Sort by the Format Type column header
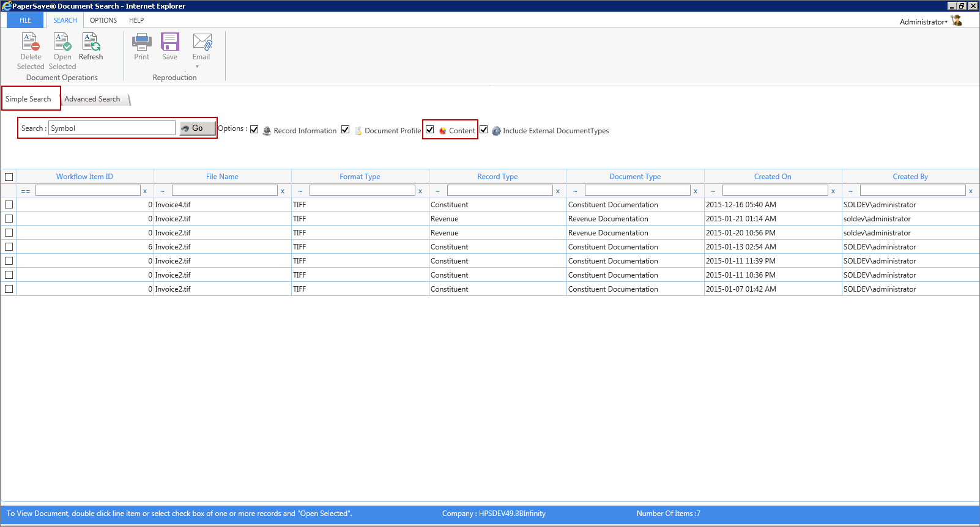 click(x=360, y=177)
